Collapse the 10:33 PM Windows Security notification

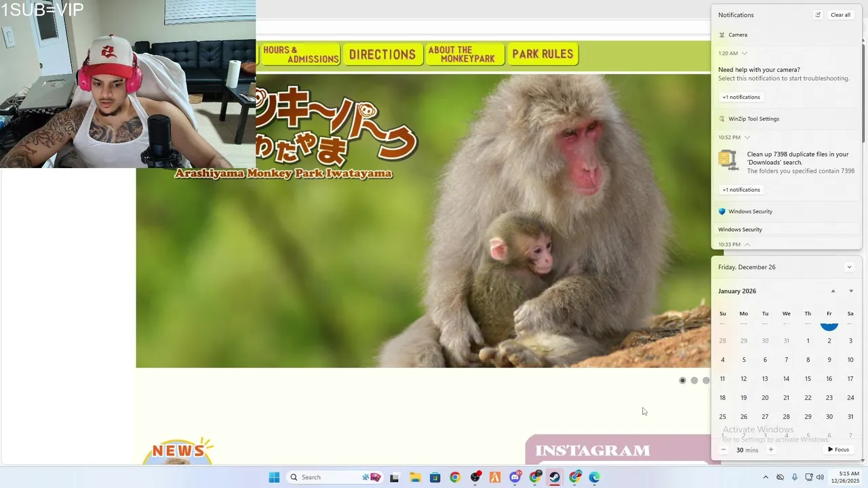(747, 244)
